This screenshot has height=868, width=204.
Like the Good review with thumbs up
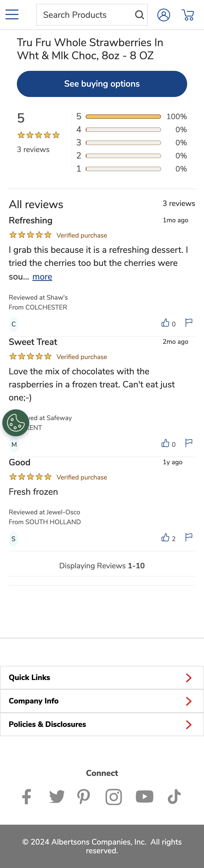point(166,538)
